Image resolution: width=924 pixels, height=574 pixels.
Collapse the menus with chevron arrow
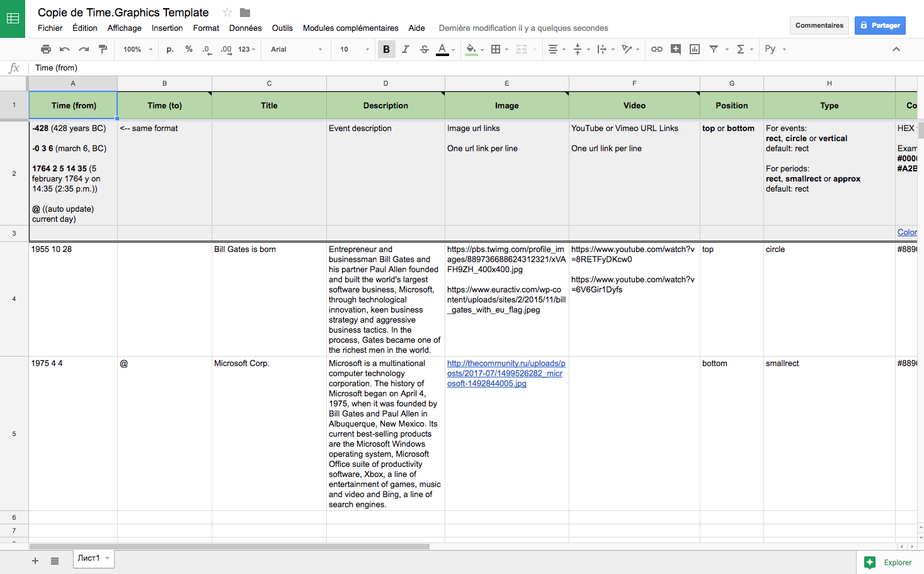click(x=896, y=49)
